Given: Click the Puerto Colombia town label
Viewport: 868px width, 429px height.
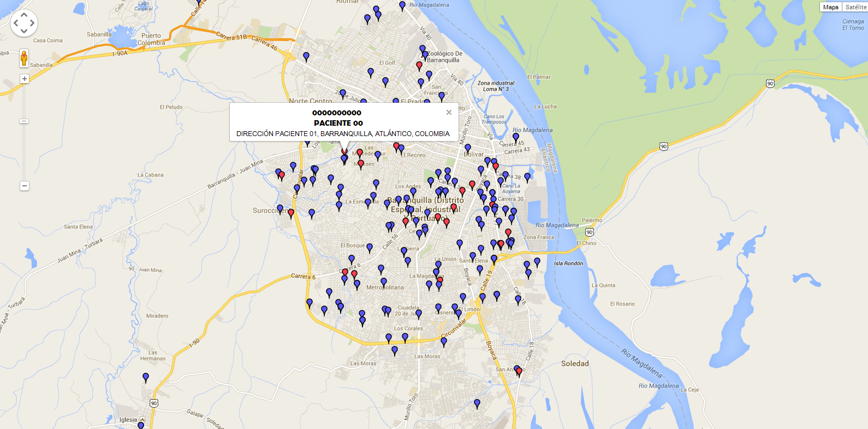Looking at the screenshot, I should (x=151, y=39).
